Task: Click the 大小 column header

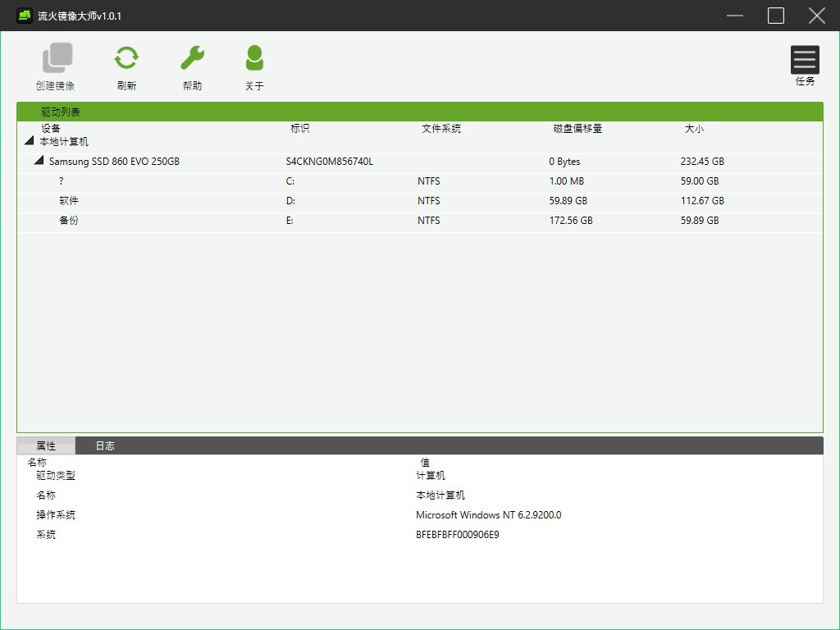Action: (694, 129)
